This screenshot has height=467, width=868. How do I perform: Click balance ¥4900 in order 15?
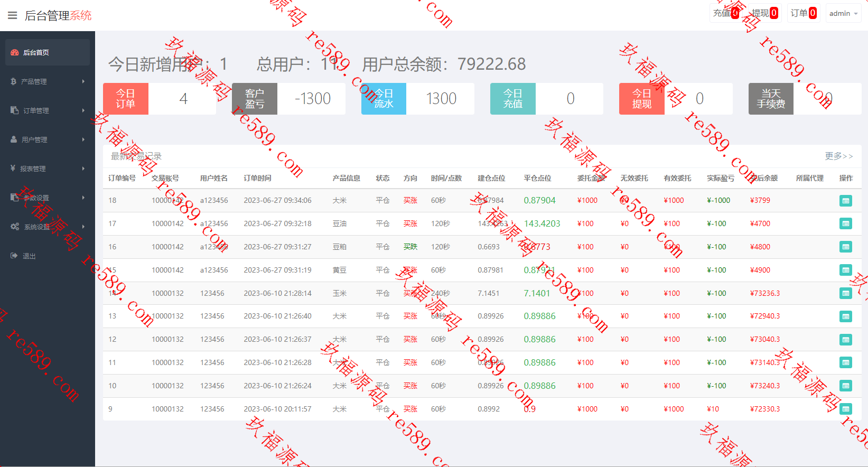[x=760, y=270]
